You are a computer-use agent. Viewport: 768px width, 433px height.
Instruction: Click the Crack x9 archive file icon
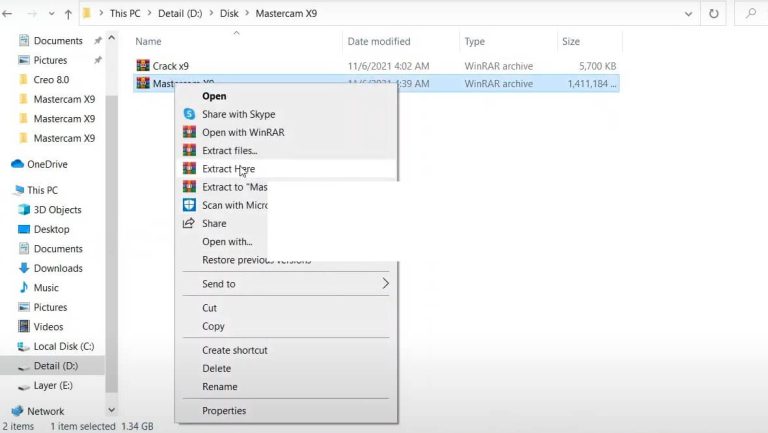point(143,66)
